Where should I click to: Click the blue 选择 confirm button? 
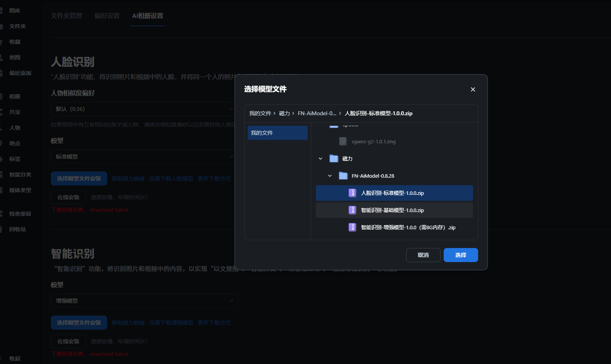coord(460,255)
